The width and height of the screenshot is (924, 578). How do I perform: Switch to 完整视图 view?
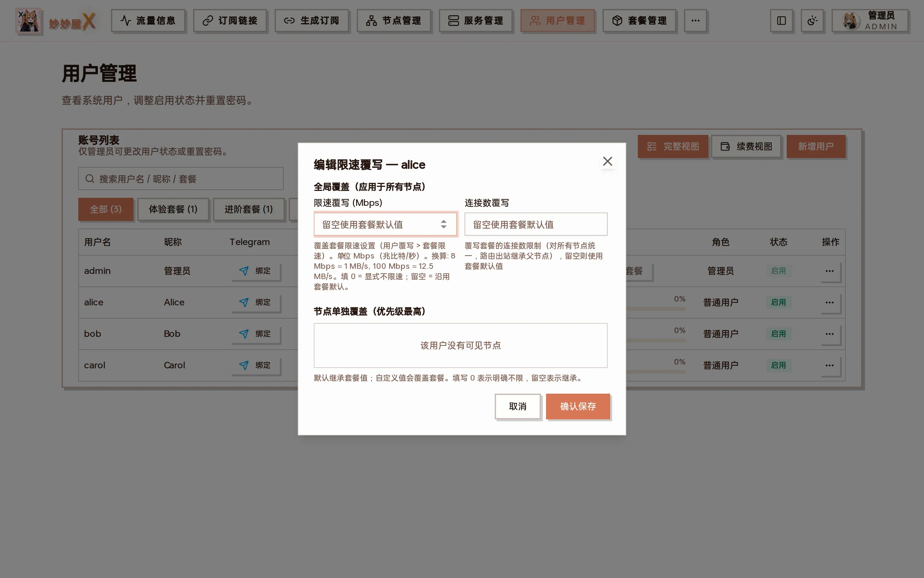pyautogui.click(x=673, y=146)
